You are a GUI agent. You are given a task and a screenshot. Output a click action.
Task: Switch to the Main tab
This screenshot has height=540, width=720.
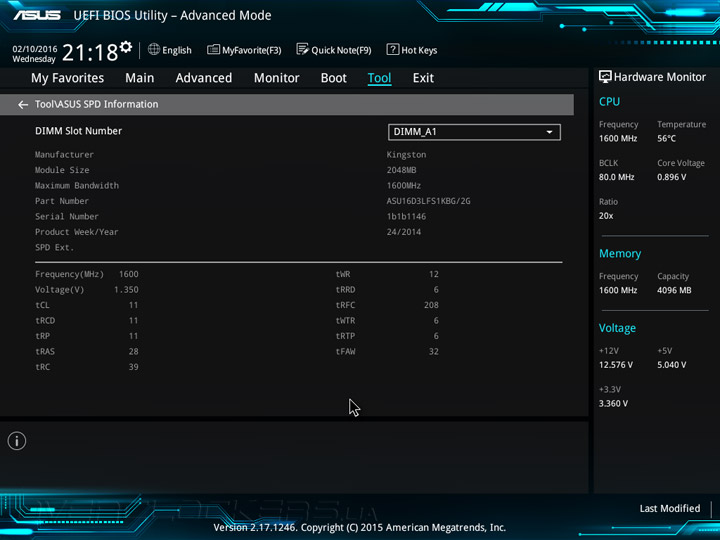pyautogui.click(x=140, y=78)
